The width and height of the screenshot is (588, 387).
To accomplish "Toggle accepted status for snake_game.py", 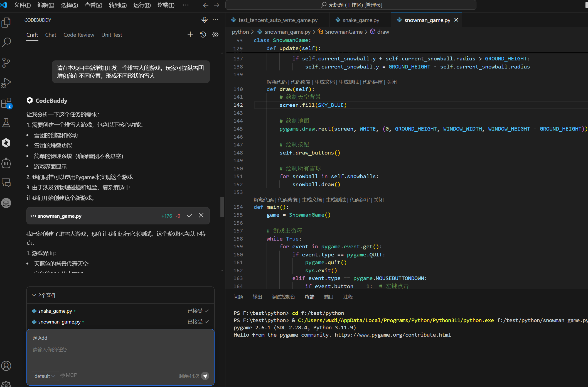I will pos(198,311).
